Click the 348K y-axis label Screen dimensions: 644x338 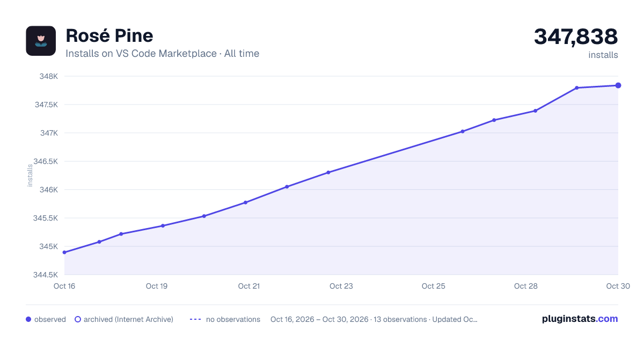(x=48, y=76)
